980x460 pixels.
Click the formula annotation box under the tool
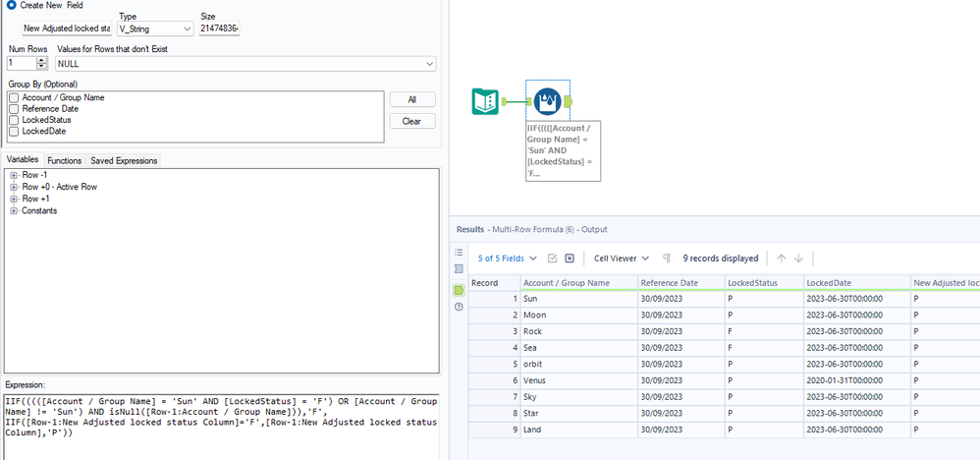point(563,150)
